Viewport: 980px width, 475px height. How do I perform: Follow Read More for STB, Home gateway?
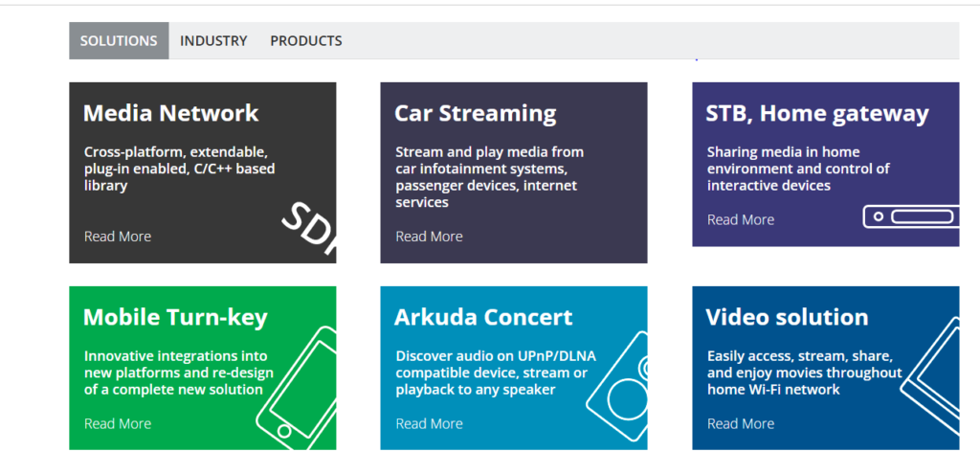[x=740, y=220]
